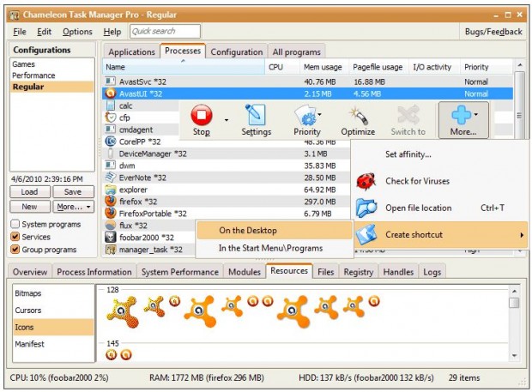532x392 pixels.
Task: Click the ladybug Check for Viruses icon
Action: pyautogui.click(x=366, y=181)
